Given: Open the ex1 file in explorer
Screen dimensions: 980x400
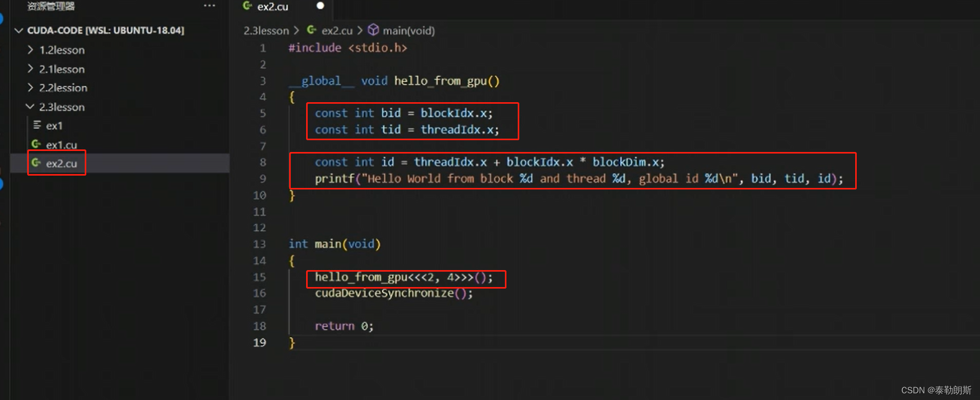Looking at the screenshot, I should coord(54,126).
